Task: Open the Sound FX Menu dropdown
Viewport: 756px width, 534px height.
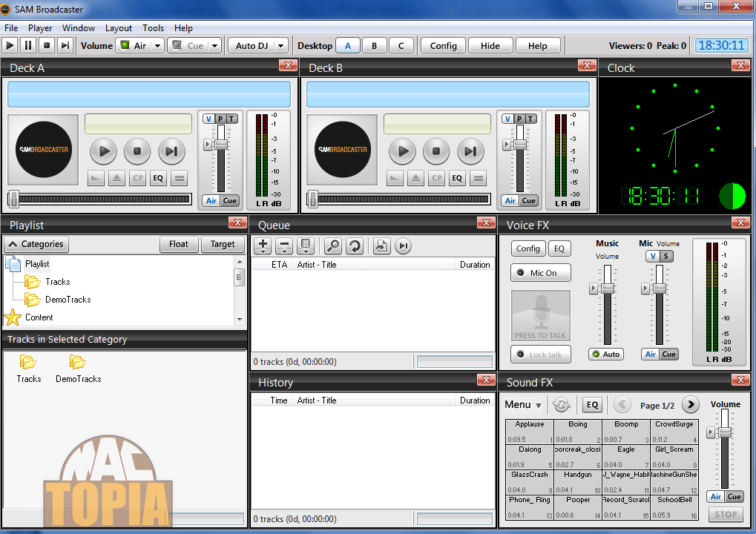Action: (x=524, y=405)
